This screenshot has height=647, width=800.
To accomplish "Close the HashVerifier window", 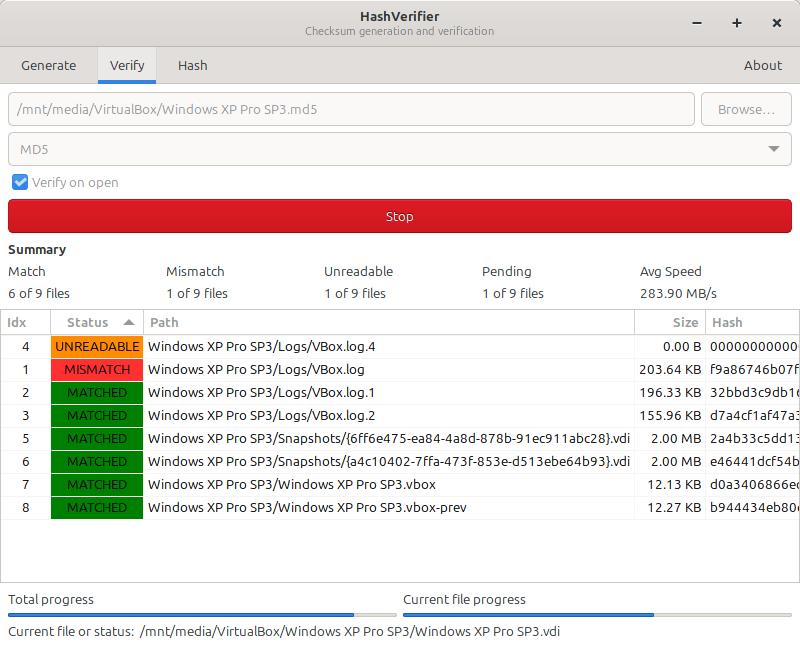I will [x=777, y=23].
